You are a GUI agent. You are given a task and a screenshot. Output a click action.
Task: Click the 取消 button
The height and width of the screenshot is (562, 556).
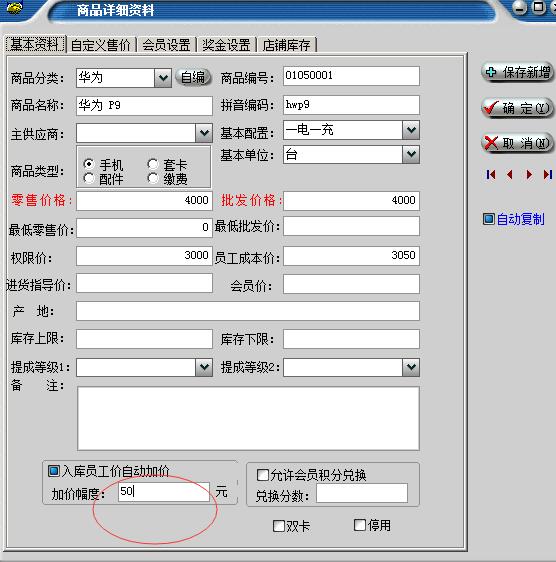(x=517, y=143)
